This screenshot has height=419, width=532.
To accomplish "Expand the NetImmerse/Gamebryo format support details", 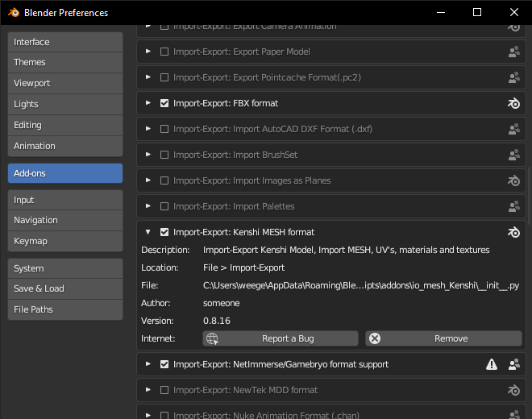I will 148,364.
